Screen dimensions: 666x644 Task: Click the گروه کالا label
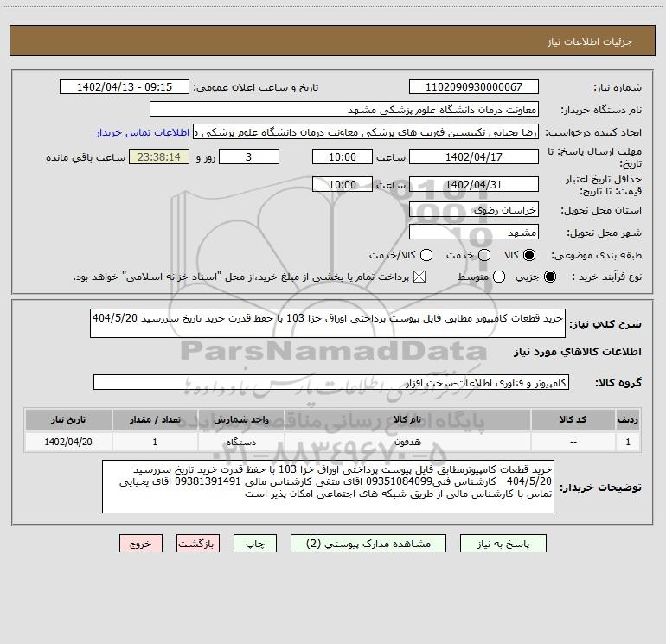click(618, 383)
